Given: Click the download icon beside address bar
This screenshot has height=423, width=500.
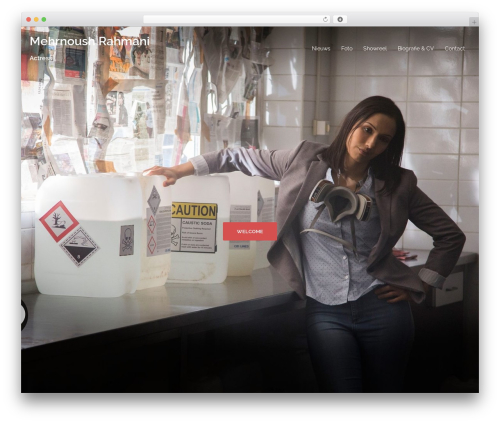Looking at the screenshot, I should click(x=340, y=19).
